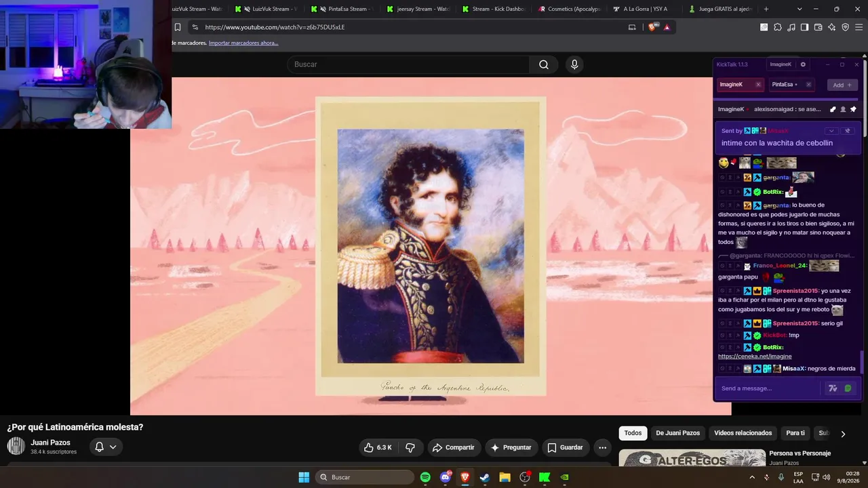The image size is (868, 488).
Task: Open the Brave Shields lion icon
Action: (x=653, y=27)
